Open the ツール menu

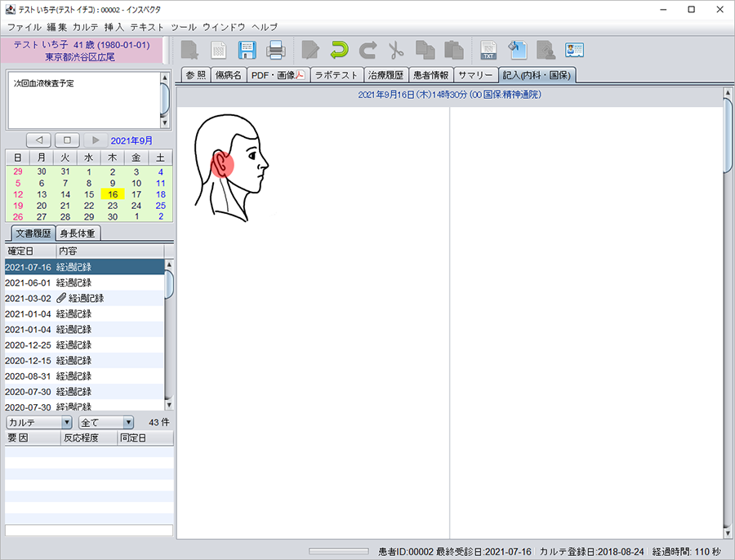184,27
